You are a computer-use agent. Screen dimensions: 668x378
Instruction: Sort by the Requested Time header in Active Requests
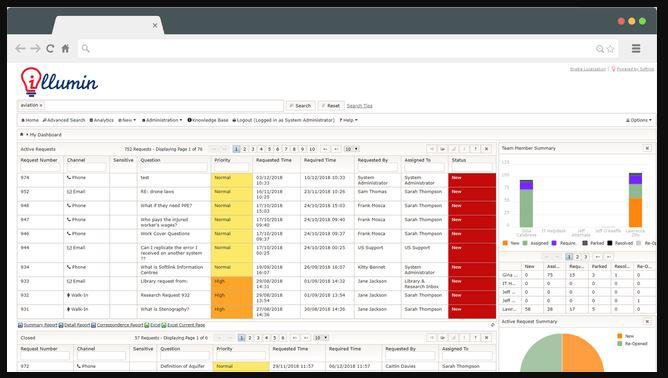pyautogui.click(x=274, y=160)
